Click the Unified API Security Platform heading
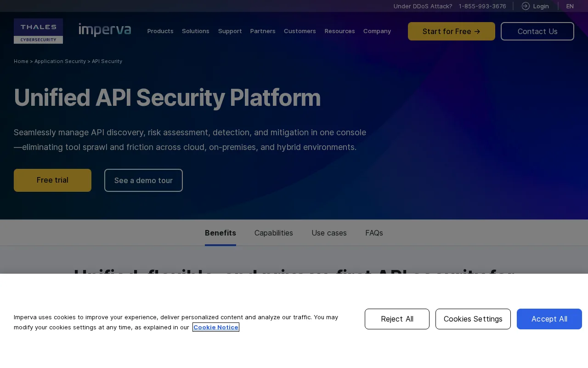The height and width of the screenshot is (368, 588). (x=167, y=98)
